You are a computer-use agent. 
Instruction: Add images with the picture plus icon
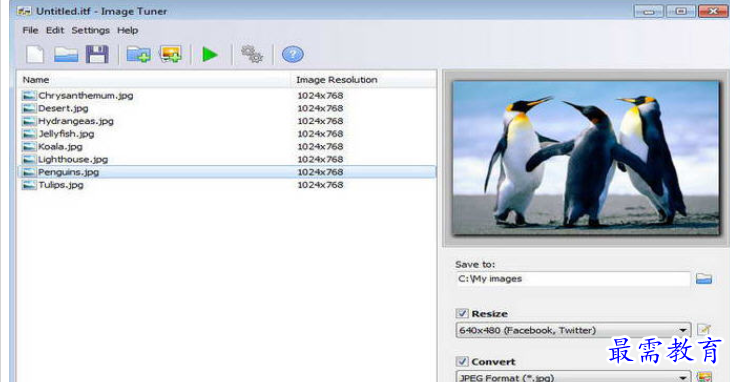tap(170, 54)
